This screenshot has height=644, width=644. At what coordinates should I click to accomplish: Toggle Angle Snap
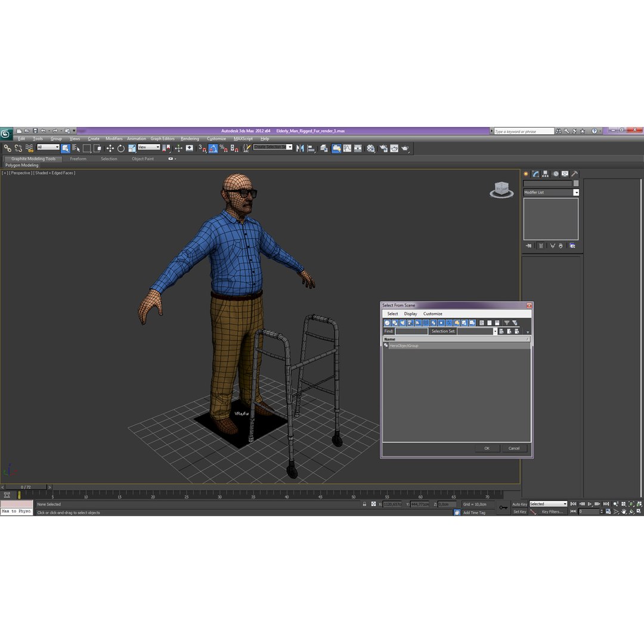coord(213,148)
